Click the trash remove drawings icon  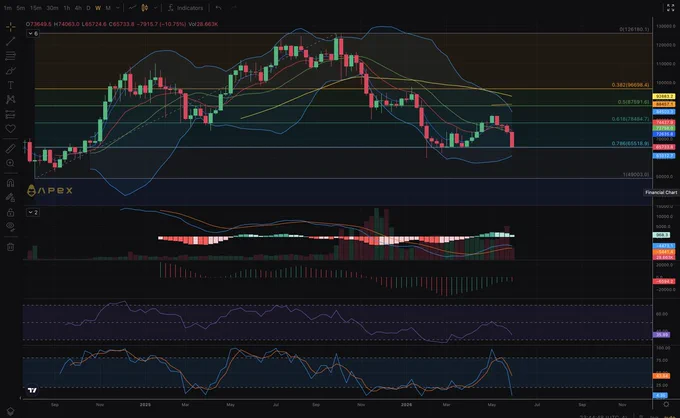(x=10, y=247)
